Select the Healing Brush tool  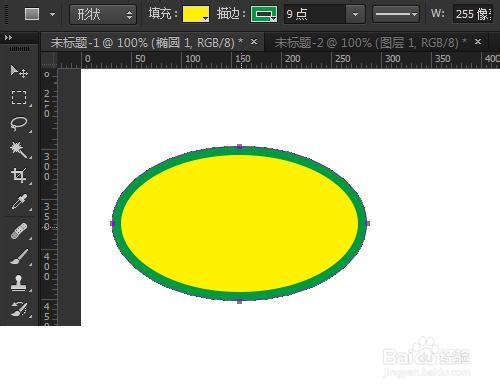tap(19, 231)
